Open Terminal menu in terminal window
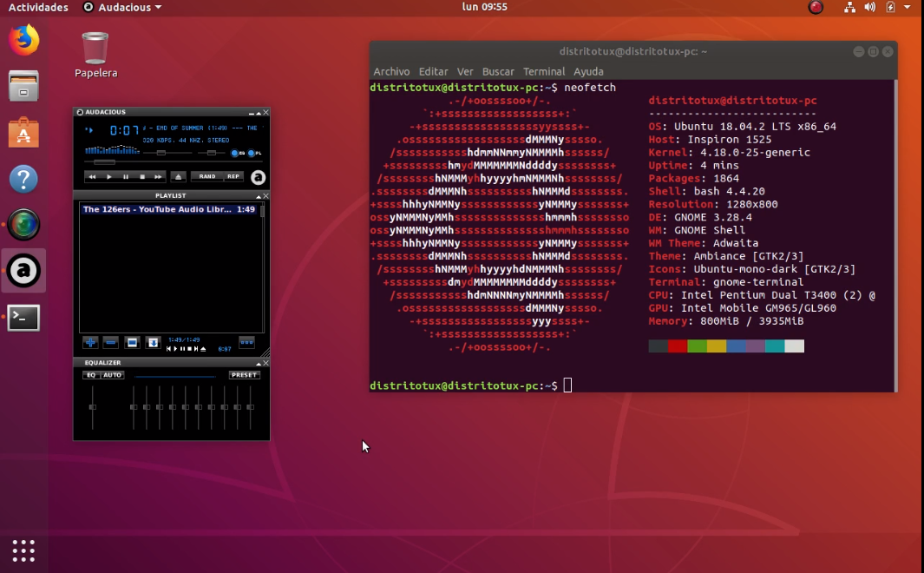This screenshot has height=573, width=924. [x=544, y=71]
